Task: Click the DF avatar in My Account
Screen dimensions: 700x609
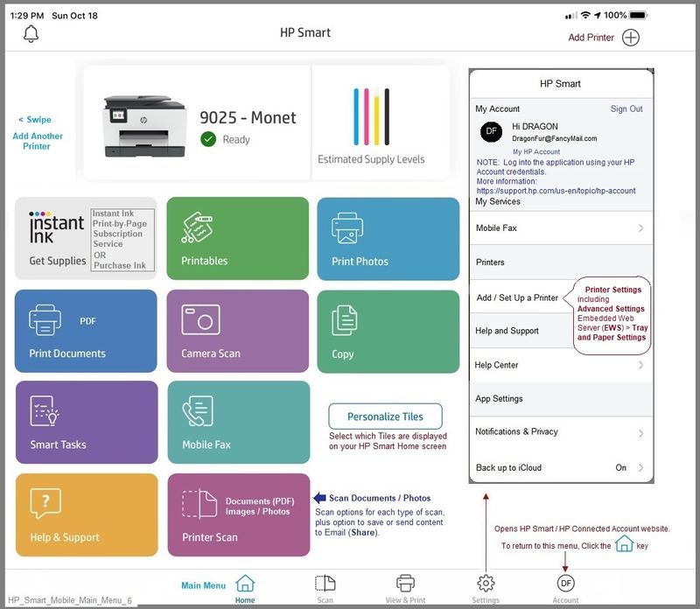Action: tap(491, 131)
